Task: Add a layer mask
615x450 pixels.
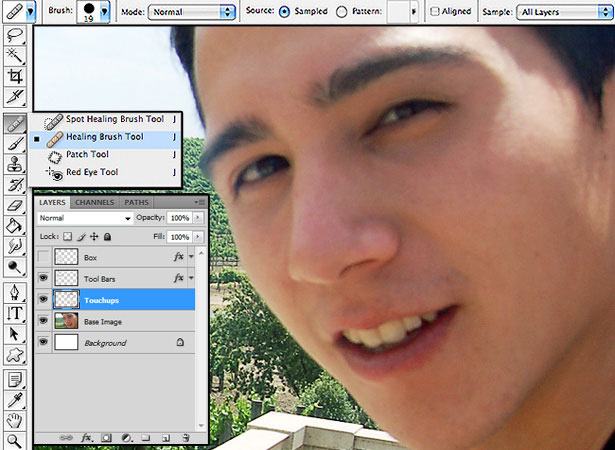Action: click(107, 437)
